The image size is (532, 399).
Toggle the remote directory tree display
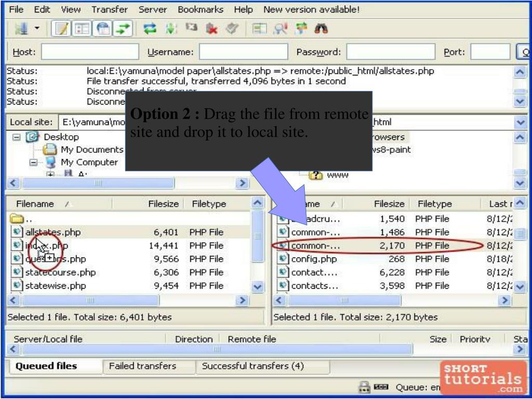102,29
